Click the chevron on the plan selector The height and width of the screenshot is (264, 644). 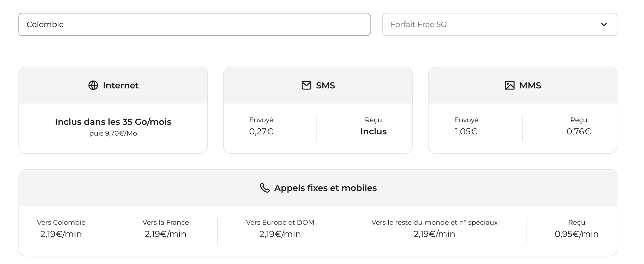pos(604,24)
